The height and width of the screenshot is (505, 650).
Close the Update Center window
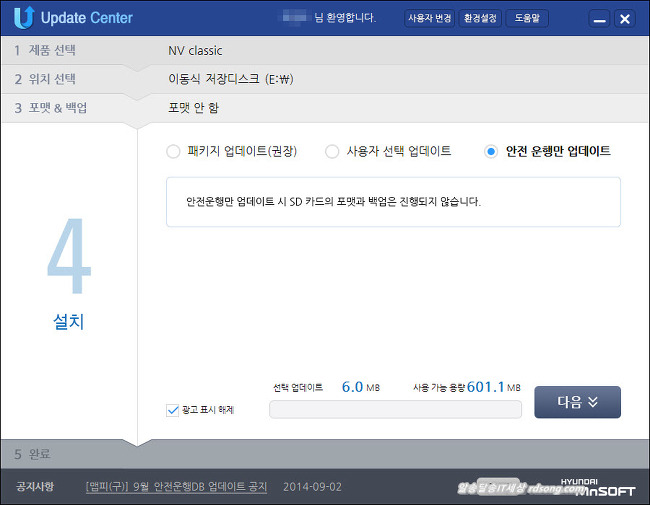point(624,18)
